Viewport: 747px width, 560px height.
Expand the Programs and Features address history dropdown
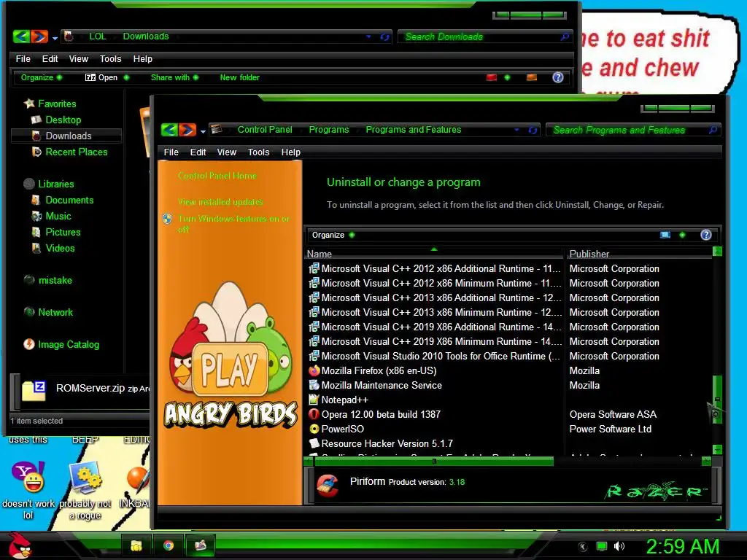[x=517, y=130]
